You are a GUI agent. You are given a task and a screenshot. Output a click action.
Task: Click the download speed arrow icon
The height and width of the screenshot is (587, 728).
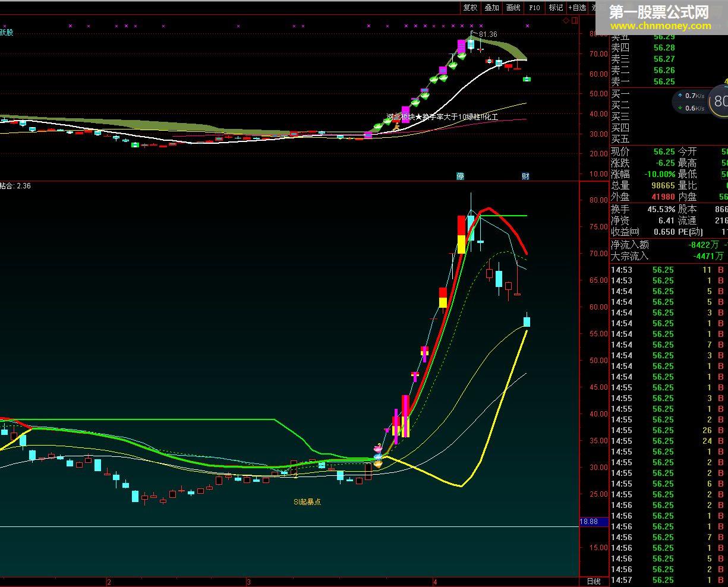click(x=680, y=108)
